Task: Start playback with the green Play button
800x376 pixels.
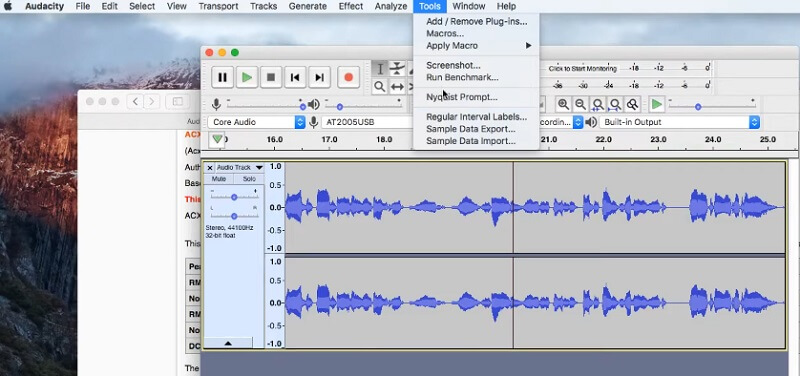Action: 247,78
